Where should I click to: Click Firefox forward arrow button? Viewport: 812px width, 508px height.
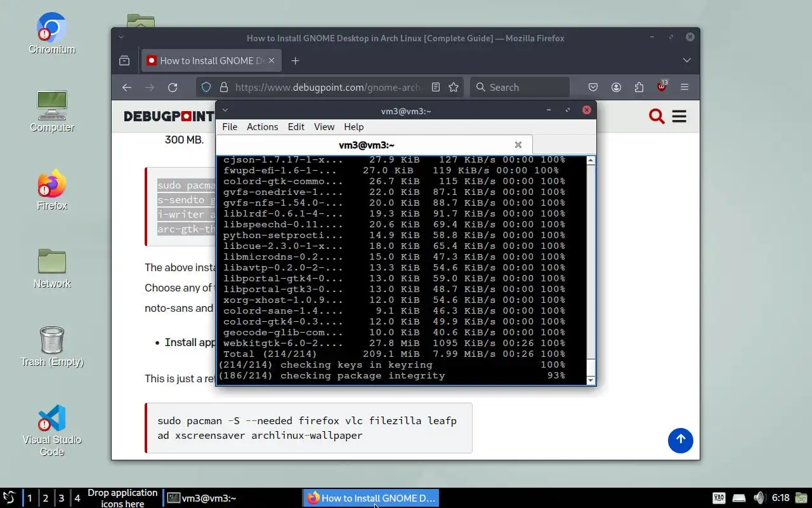150,87
